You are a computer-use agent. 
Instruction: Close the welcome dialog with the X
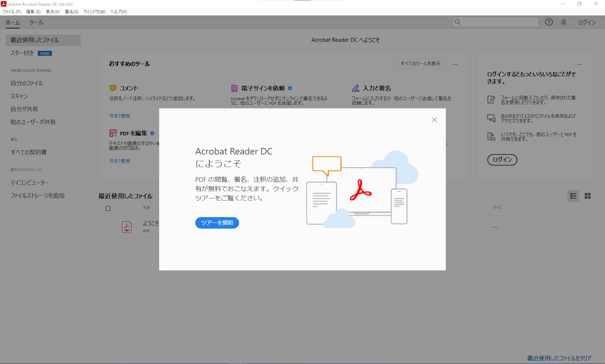point(434,120)
